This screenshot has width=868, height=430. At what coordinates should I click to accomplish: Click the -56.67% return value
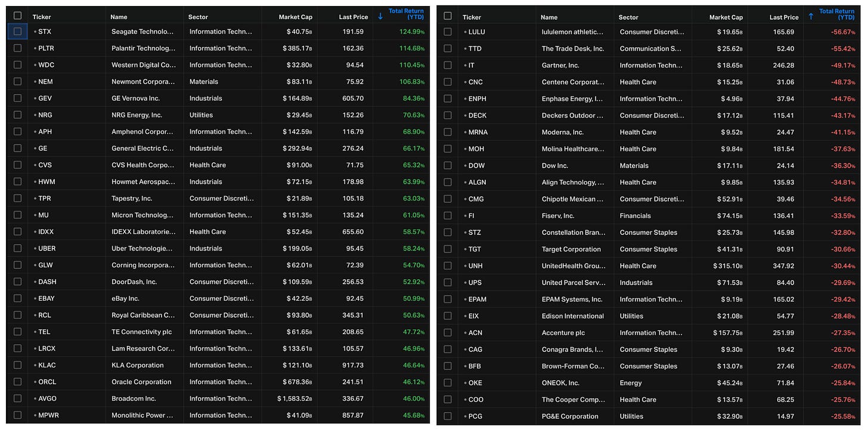coord(843,32)
